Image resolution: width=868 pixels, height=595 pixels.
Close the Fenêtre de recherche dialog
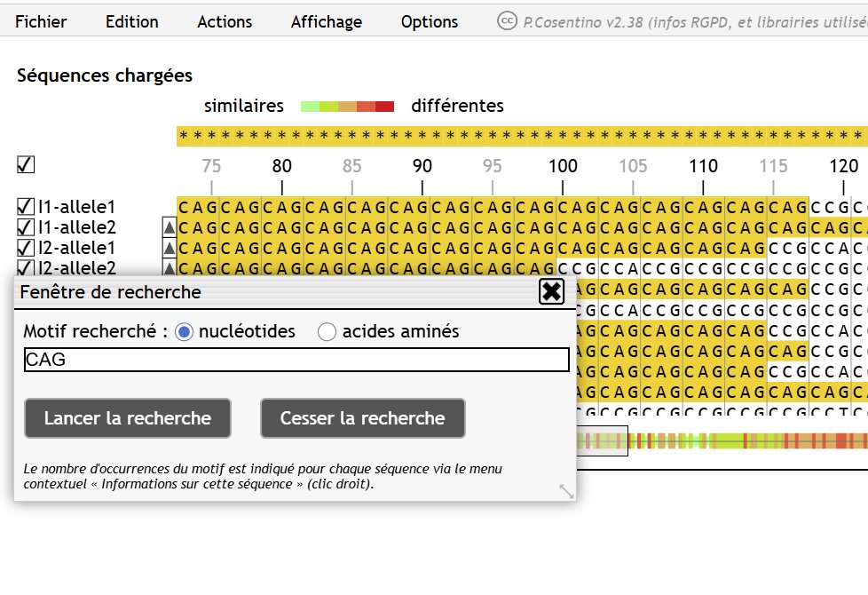click(x=551, y=291)
